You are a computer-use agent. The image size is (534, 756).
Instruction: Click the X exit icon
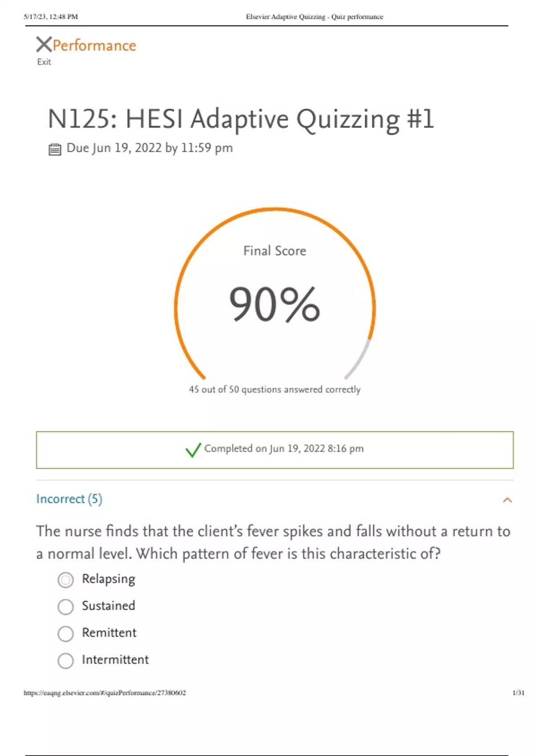44,44
